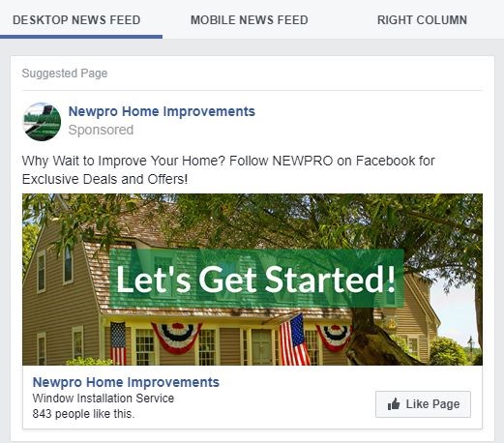Click the thumbs-up icon in Like Page button

click(394, 404)
